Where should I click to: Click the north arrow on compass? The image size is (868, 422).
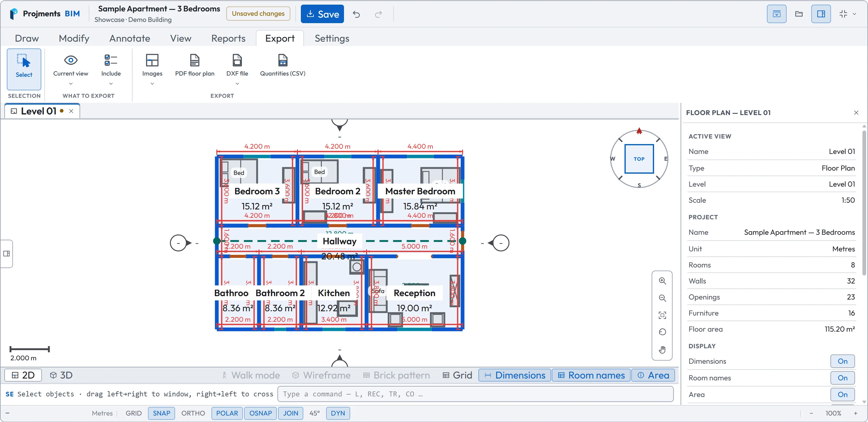pos(639,131)
